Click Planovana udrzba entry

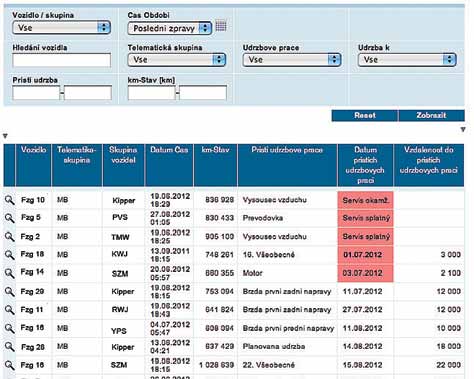point(274,347)
